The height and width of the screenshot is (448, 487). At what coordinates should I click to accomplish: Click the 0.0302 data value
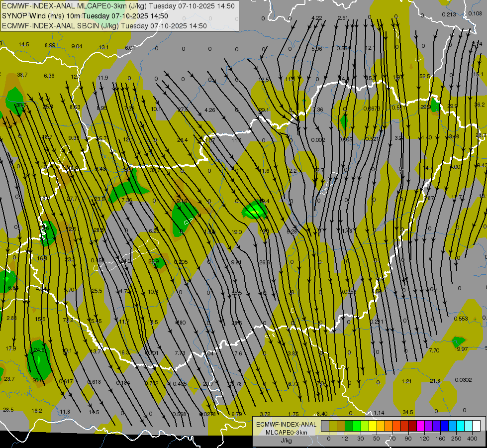[463, 380]
